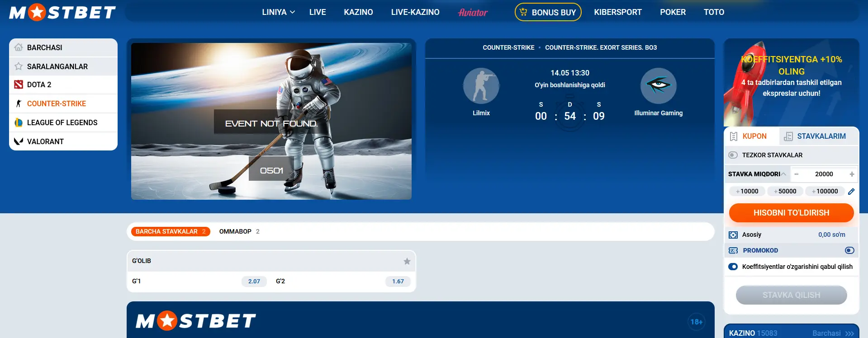
Task: Open the Illuminar Gaming team logo
Action: (x=659, y=86)
